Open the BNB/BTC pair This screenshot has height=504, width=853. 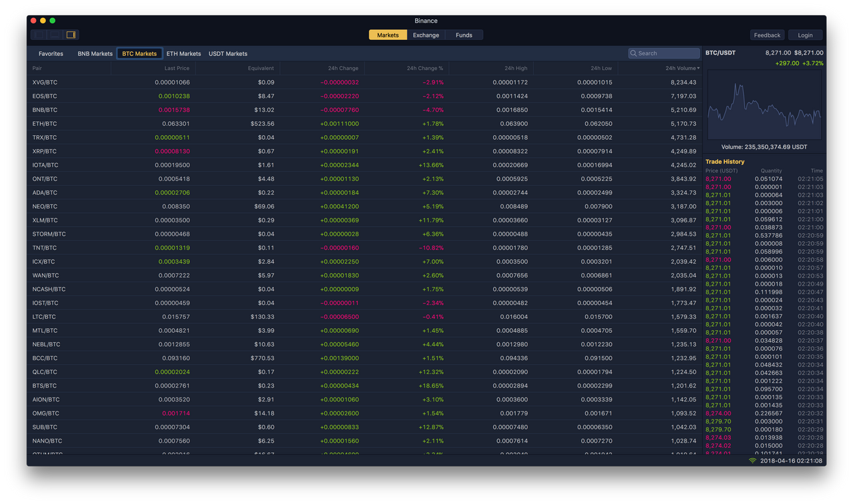click(x=365, y=110)
